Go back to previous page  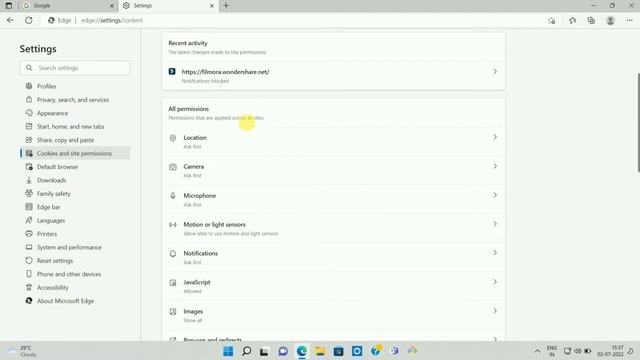point(10,20)
